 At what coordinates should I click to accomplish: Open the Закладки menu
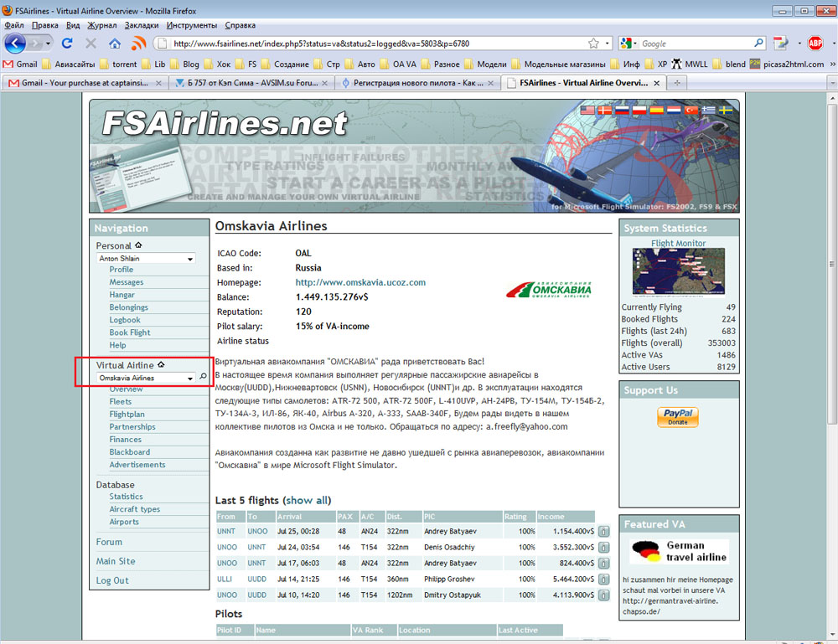[x=142, y=25]
